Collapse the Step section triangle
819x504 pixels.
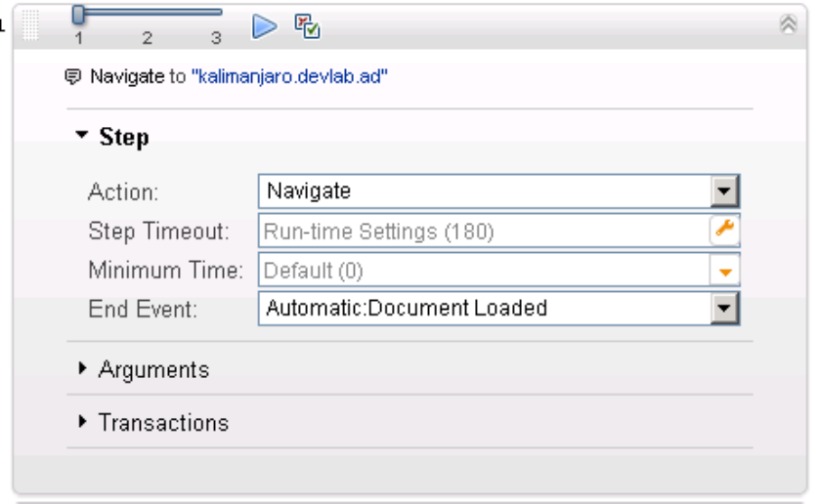[x=81, y=138]
